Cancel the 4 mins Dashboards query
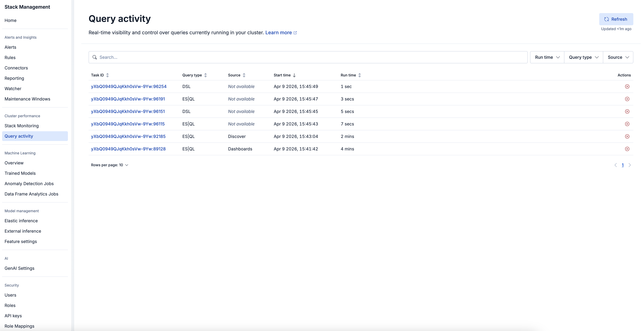The width and height of the screenshot is (644, 331). 627,149
